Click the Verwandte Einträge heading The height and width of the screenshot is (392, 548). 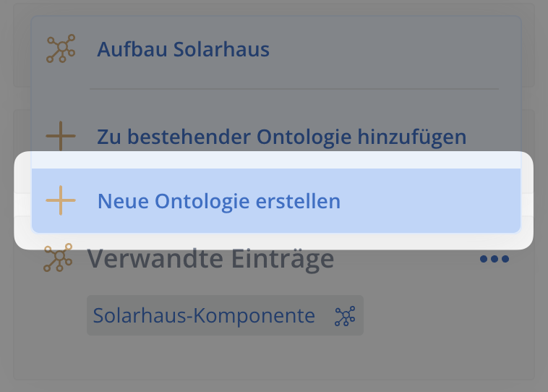[210, 259]
